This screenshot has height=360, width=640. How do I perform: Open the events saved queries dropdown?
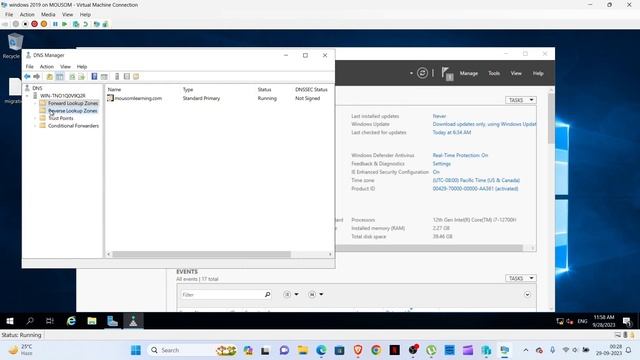pyautogui.click(x=316, y=294)
